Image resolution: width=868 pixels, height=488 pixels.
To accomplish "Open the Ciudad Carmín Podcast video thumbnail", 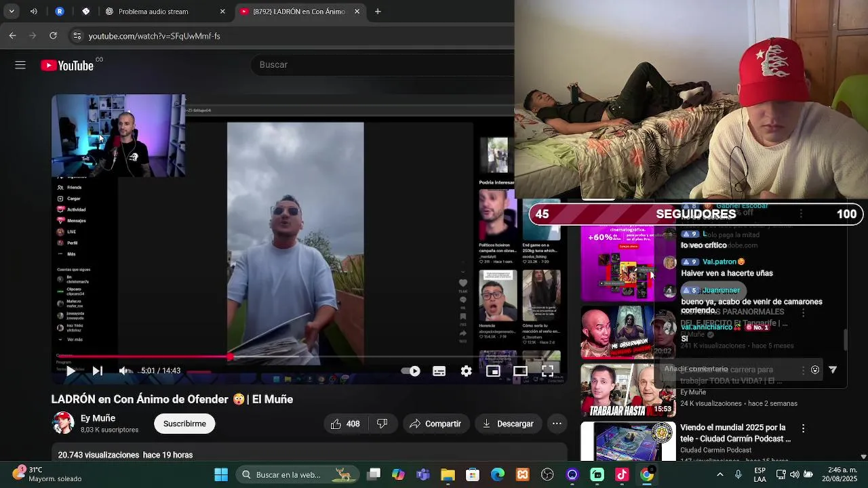I will [x=628, y=441].
